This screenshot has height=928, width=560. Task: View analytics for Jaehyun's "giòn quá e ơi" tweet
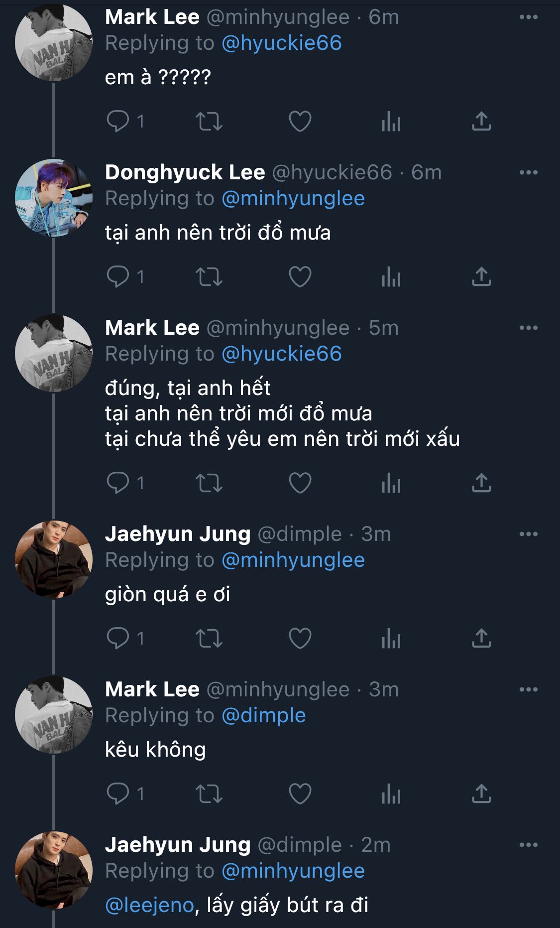(x=391, y=638)
